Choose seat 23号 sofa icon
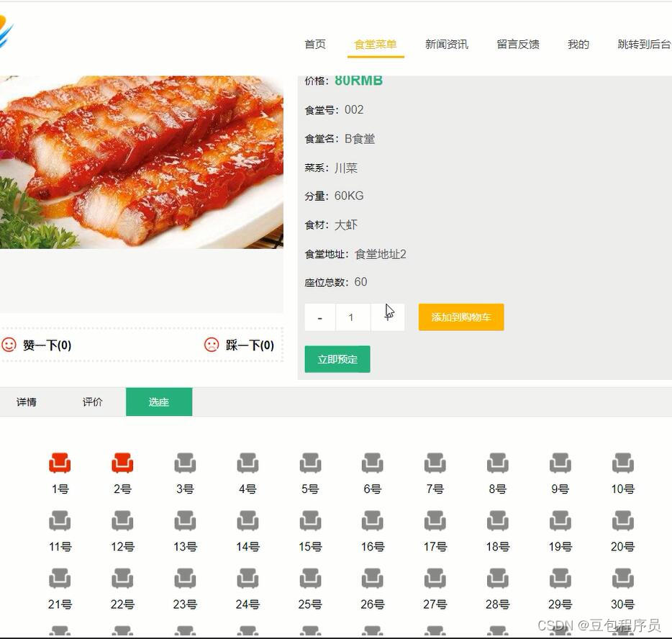672x639 pixels. (x=185, y=578)
